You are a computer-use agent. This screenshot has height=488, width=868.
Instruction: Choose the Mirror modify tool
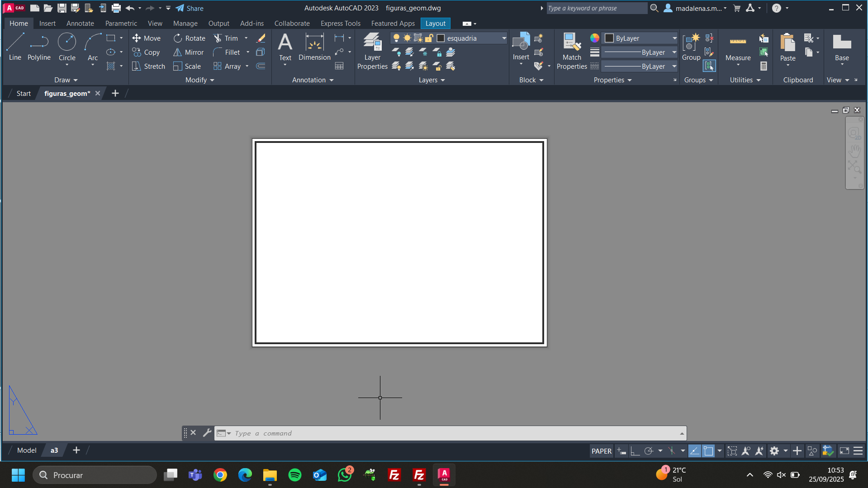click(x=189, y=52)
